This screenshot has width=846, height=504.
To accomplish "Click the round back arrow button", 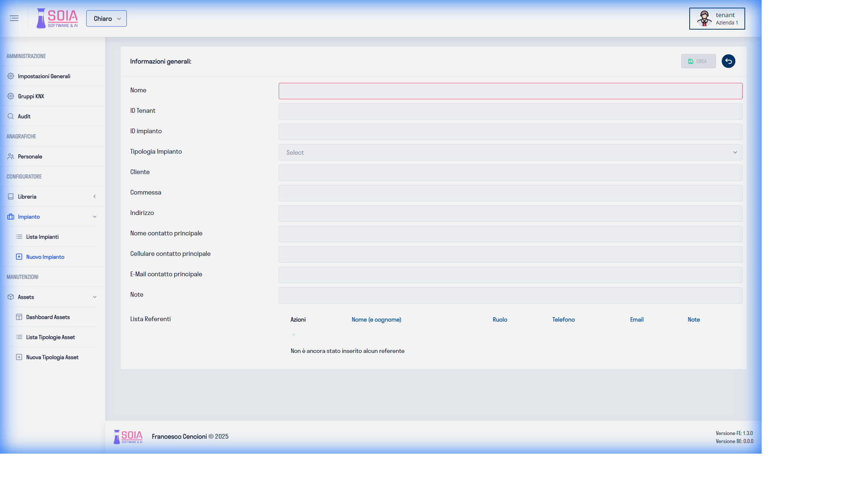I will [x=728, y=61].
